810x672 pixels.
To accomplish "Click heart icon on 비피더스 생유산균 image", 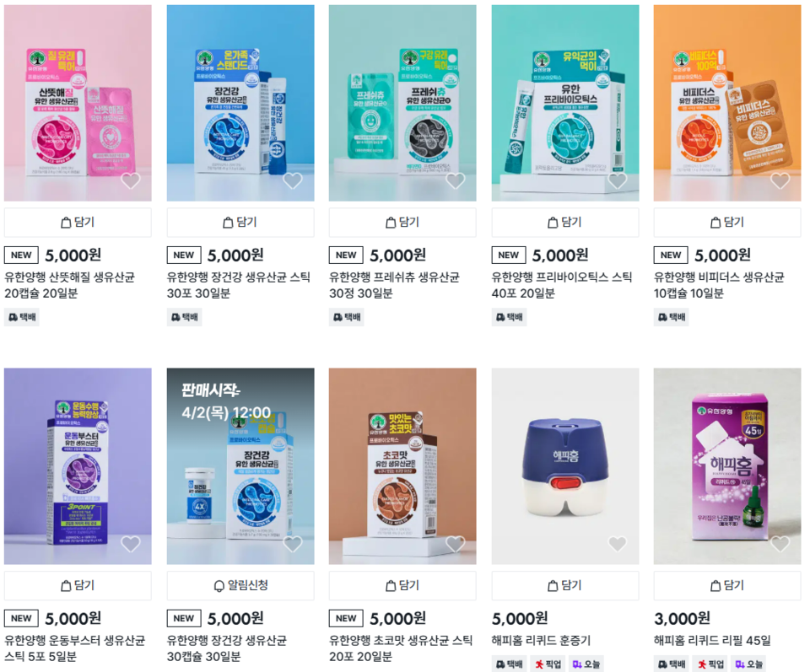I will pos(780,180).
